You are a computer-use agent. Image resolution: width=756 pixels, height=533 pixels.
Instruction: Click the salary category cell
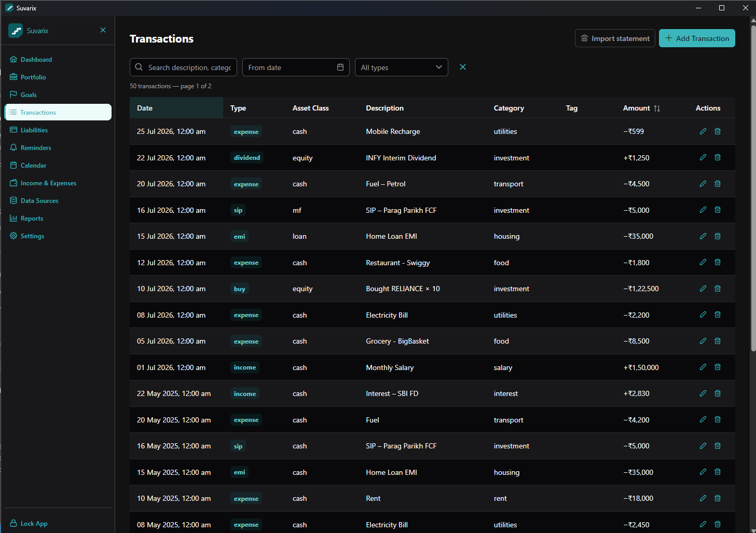503,367
